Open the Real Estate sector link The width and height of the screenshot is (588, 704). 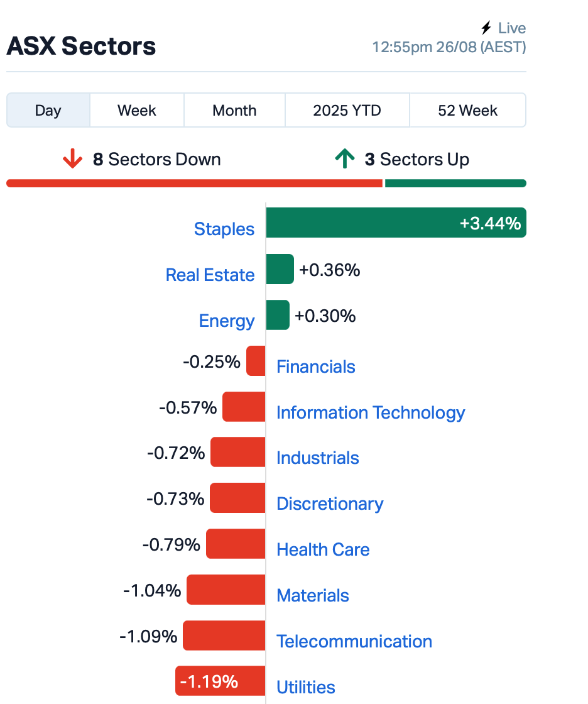[x=210, y=275]
